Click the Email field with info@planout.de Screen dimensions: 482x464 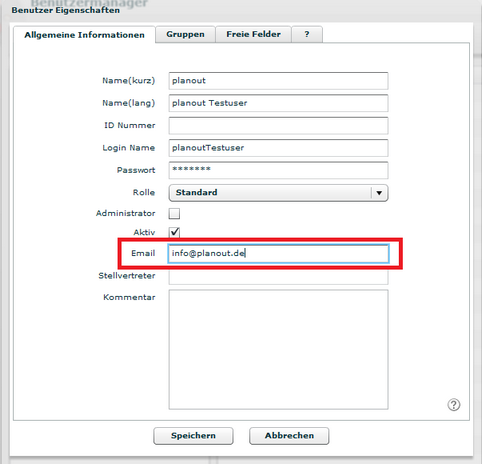[x=278, y=253]
